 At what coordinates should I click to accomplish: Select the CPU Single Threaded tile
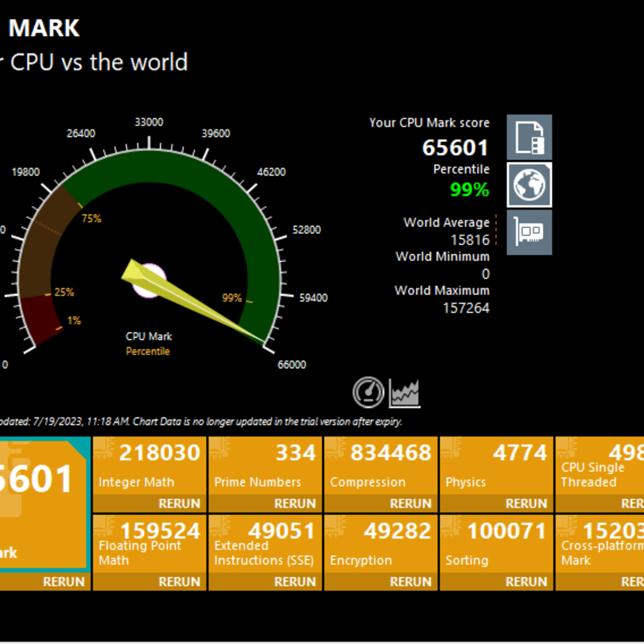tap(600, 466)
